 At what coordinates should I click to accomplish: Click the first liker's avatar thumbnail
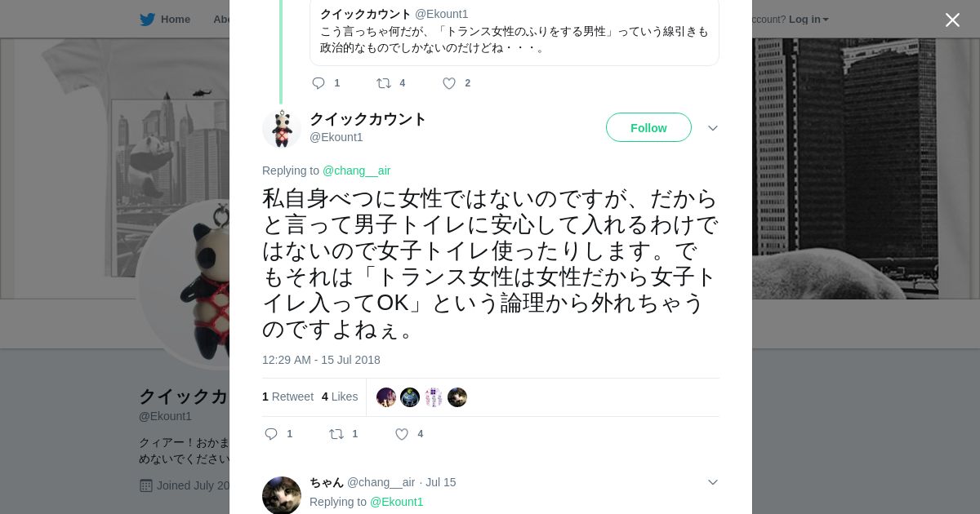click(386, 397)
